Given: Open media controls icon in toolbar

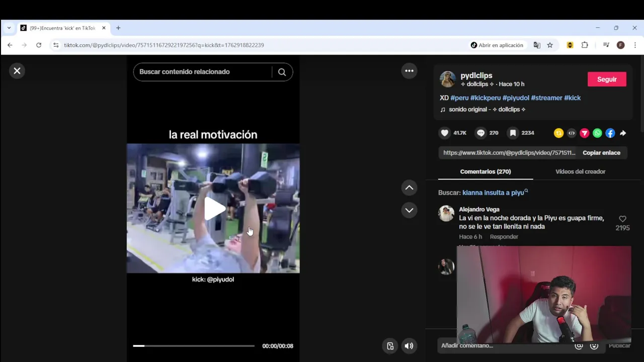Looking at the screenshot, I should coord(606,45).
